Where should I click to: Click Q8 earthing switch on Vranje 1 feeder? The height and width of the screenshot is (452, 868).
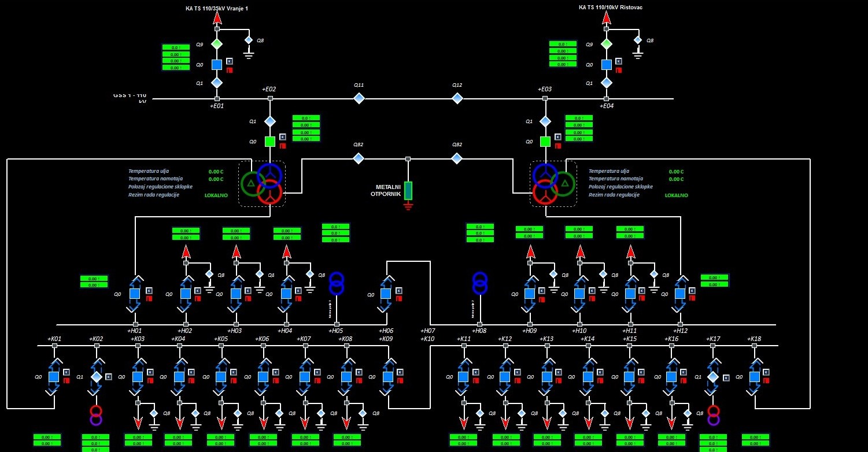249,40
